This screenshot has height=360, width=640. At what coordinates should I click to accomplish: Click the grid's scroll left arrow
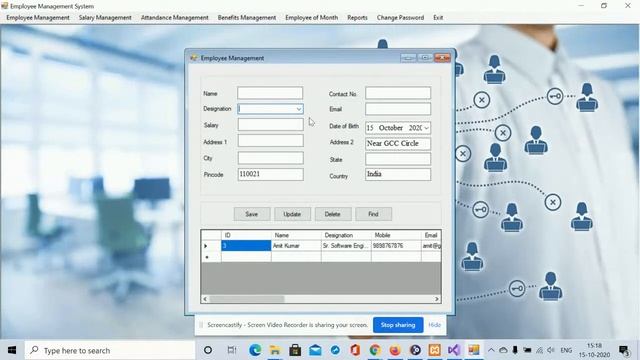click(x=205, y=299)
